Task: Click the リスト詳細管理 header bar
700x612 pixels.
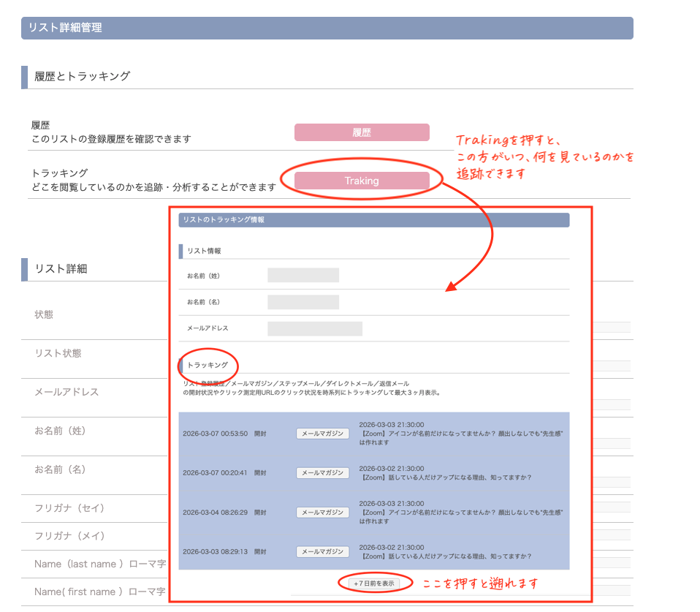Action: [327, 28]
